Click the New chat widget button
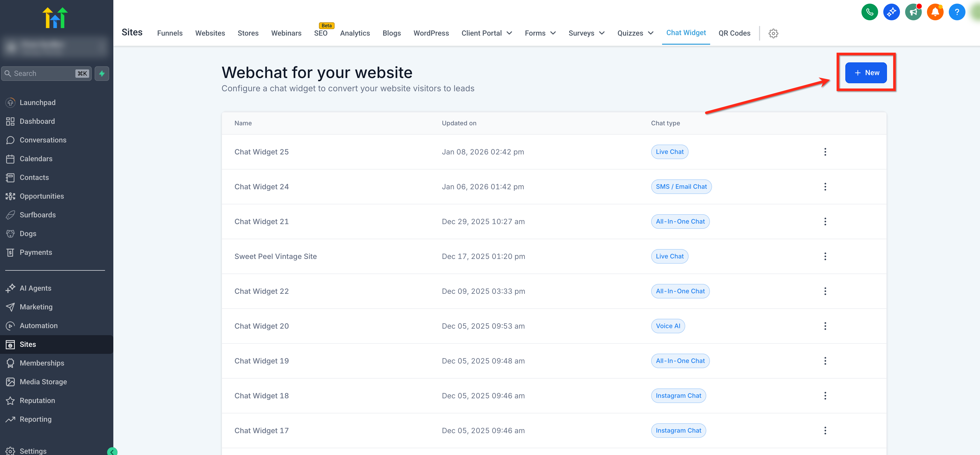Viewport: 980px width, 455px height. click(865, 73)
